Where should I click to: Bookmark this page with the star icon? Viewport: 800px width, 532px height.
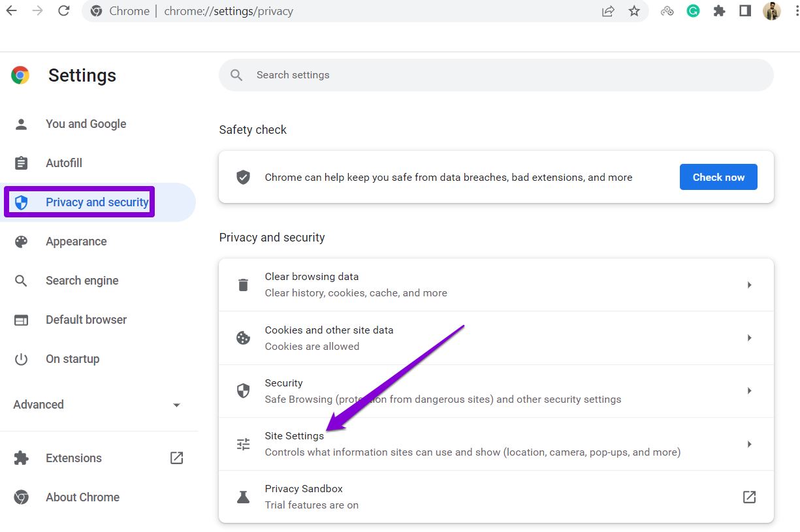pyautogui.click(x=634, y=11)
